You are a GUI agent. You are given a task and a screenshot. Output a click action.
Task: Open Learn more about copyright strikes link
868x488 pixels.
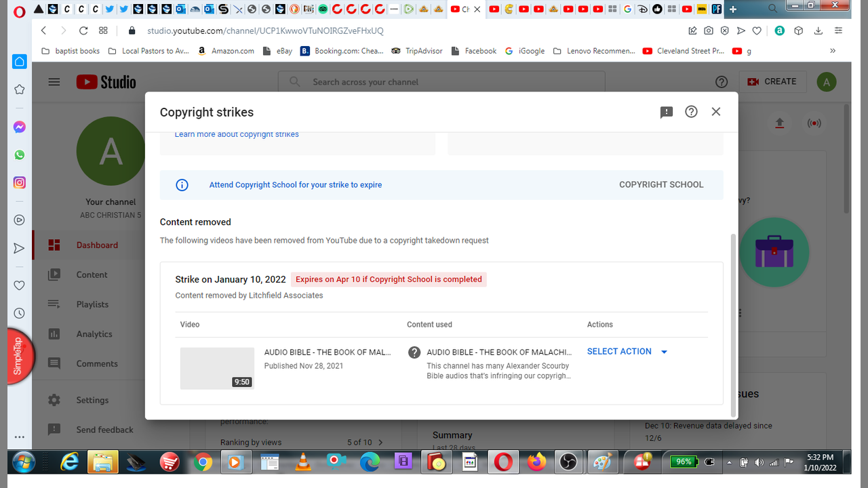[x=237, y=134]
